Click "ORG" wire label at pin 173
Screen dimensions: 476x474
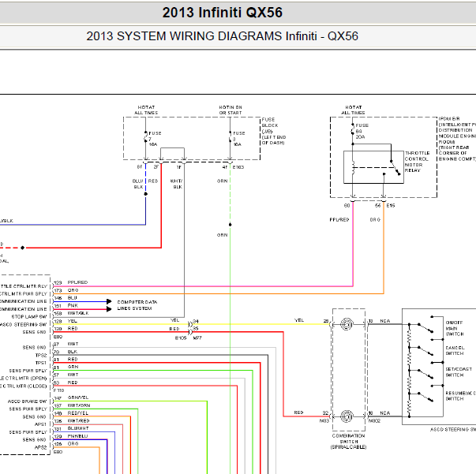coord(73,290)
